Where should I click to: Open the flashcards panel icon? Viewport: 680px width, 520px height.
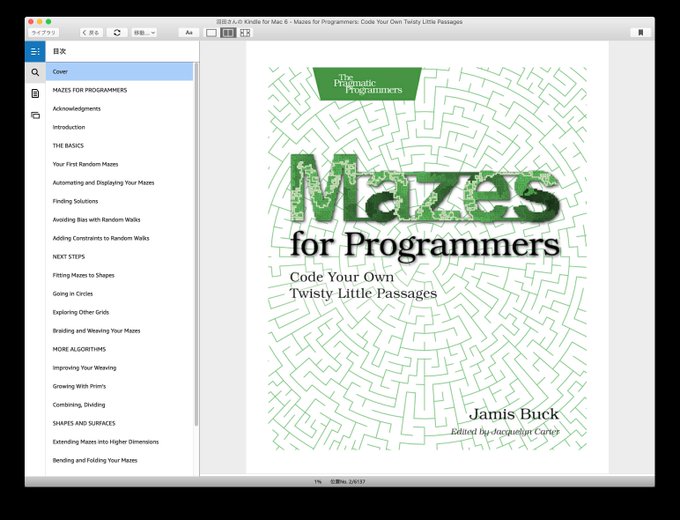[x=35, y=115]
